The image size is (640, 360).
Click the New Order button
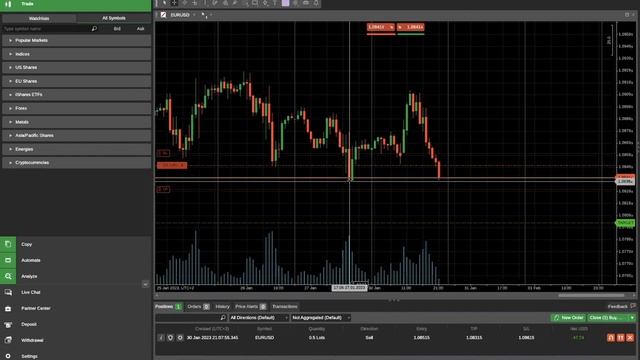pyautogui.click(x=569, y=318)
